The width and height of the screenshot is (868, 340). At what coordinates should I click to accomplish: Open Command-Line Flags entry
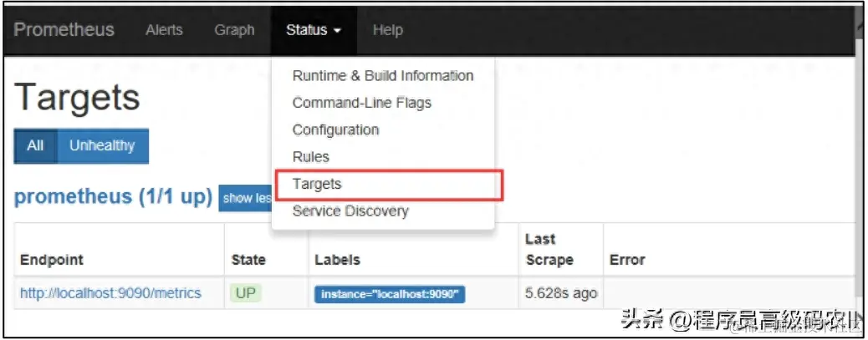[382, 103]
